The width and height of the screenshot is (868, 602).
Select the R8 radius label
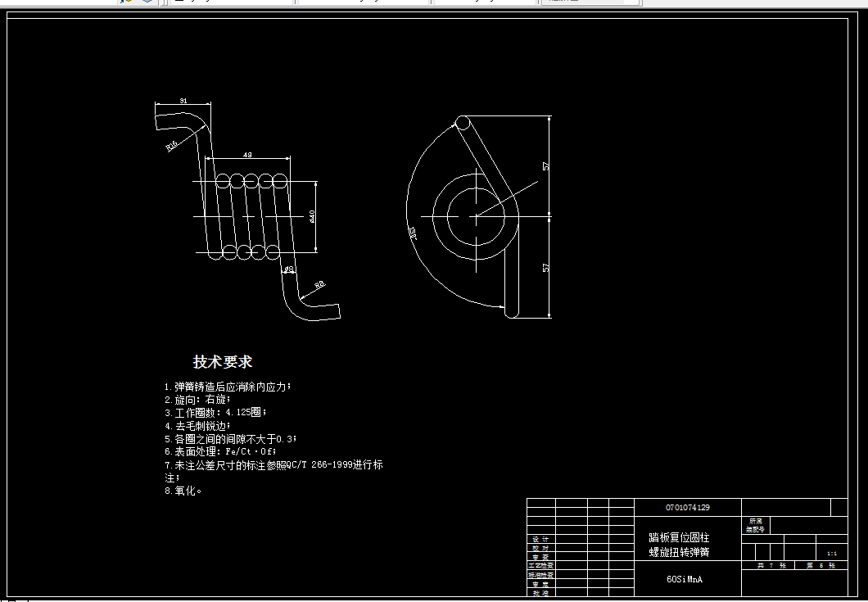[320, 285]
